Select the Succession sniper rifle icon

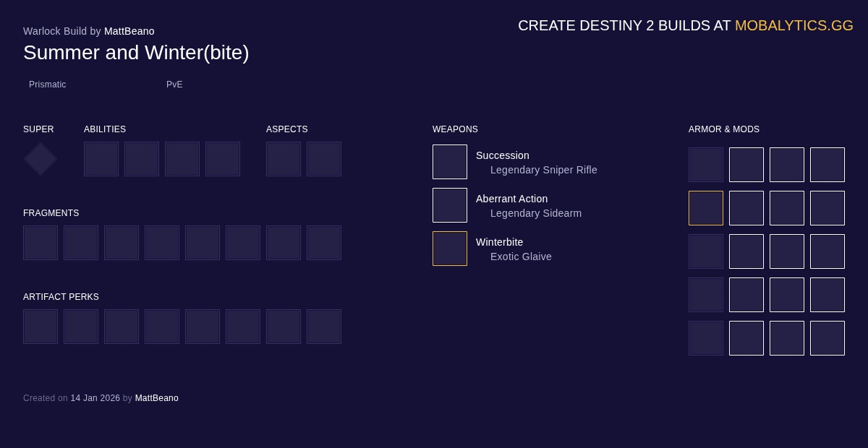click(x=450, y=162)
